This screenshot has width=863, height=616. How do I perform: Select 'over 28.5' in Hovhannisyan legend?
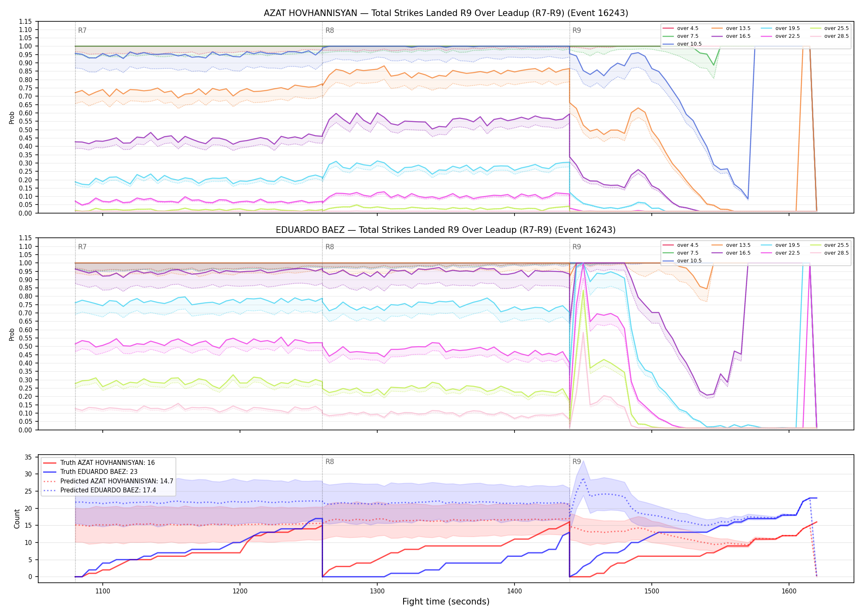(829, 36)
